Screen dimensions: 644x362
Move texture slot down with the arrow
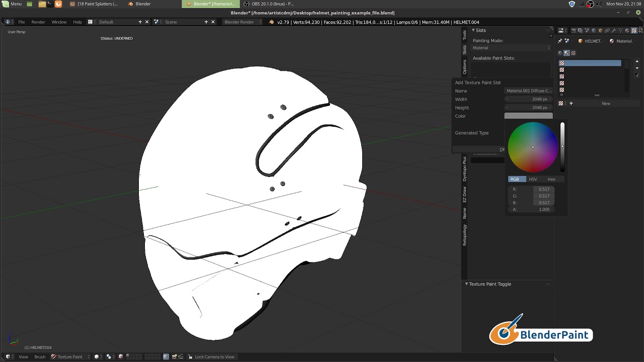pyautogui.click(x=637, y=68)
